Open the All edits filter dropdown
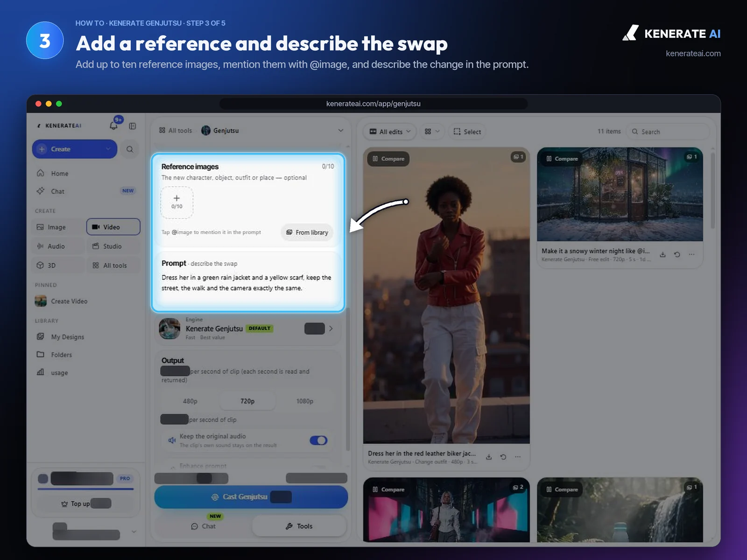Image resolution: width=747 pixels, height=560 pixels. pos(390,132)
